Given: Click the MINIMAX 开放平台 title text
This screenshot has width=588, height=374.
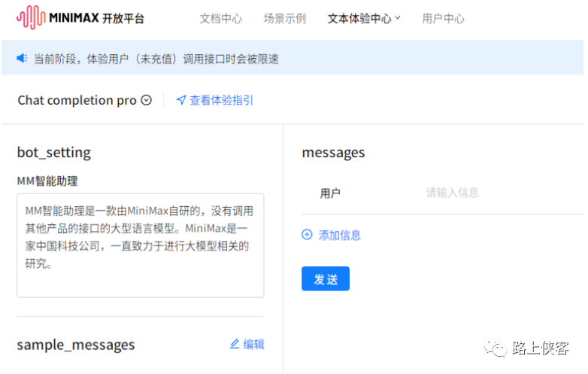Looking at the screenshot, I should [97, 18].
